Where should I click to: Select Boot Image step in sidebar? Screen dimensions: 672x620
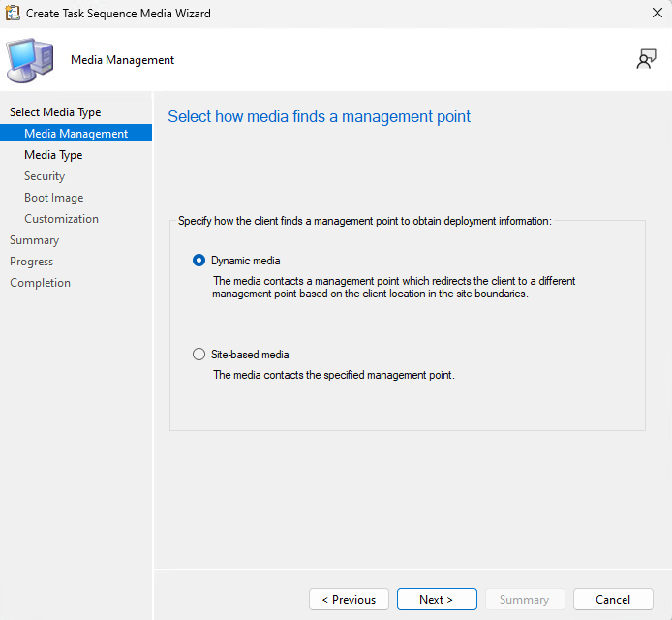pos(53,198)
